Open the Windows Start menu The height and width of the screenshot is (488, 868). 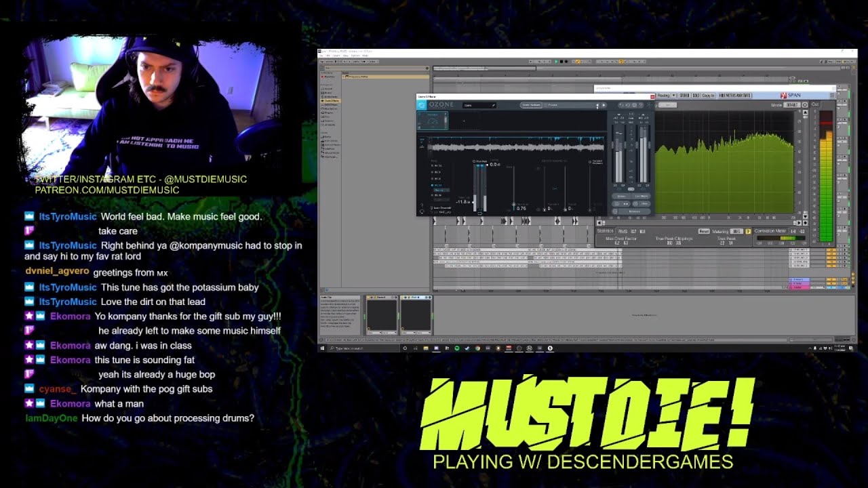point(322,348)
